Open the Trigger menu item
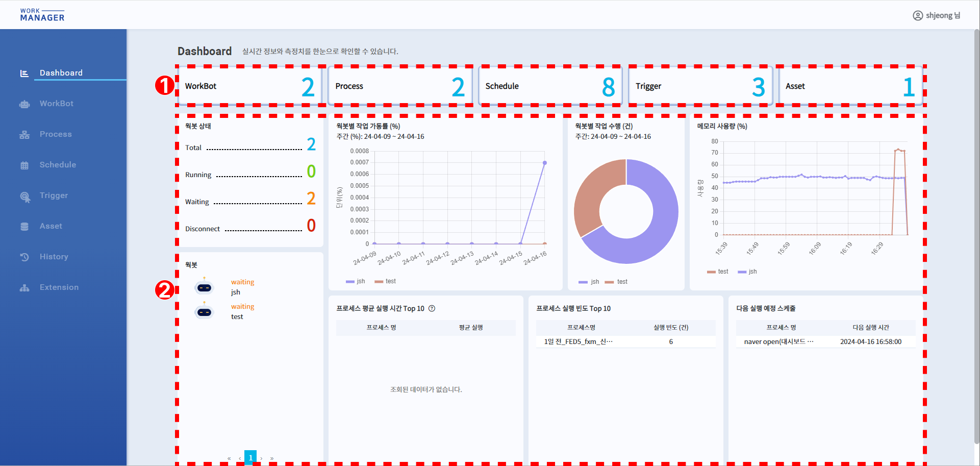 (x=54, y=195)
